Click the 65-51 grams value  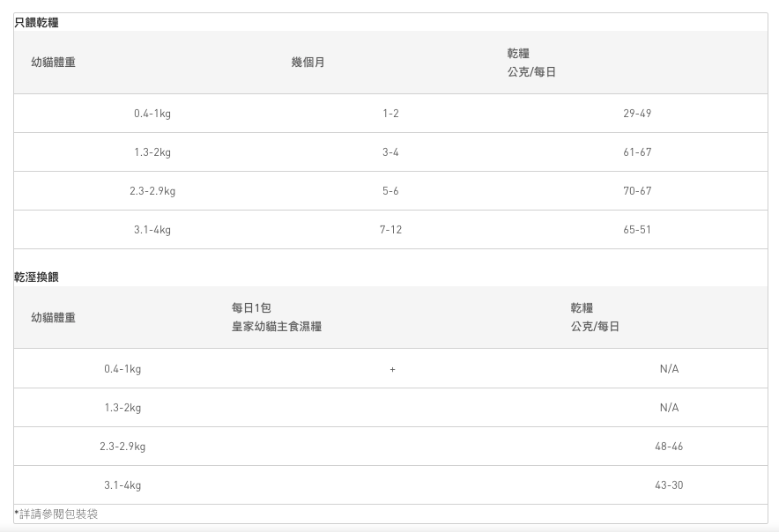pos(637,230)
